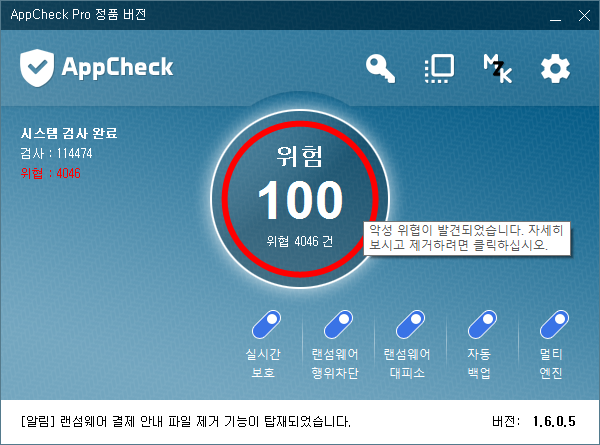The height and width of the screenshot is (445, 600).
Task: Click the malicious threat tooltip message
Action: pos(467,237)
